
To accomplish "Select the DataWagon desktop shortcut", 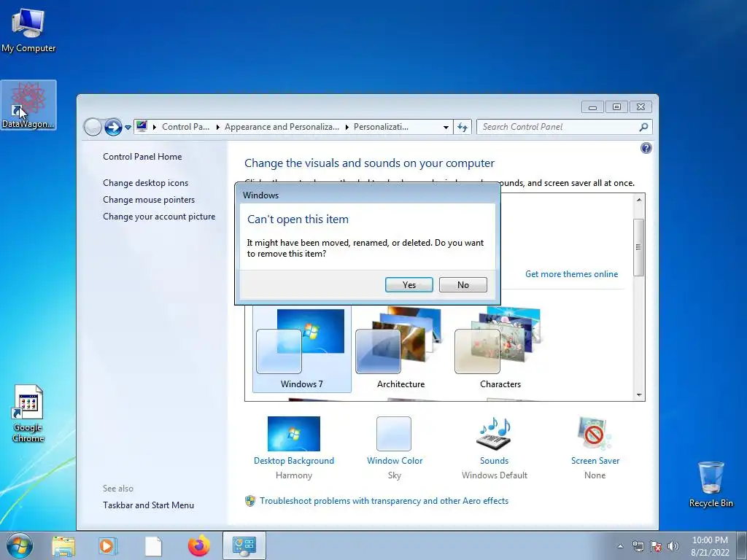I will pyautogui.click(x=28, y=105).
